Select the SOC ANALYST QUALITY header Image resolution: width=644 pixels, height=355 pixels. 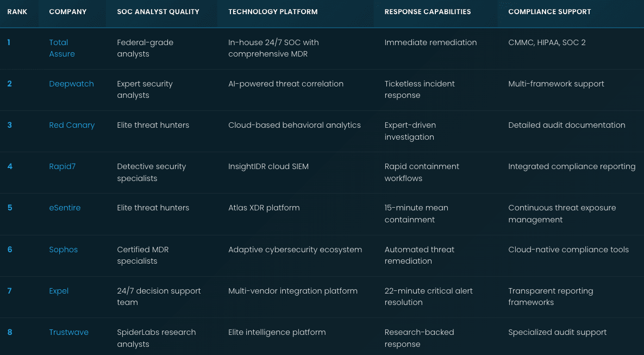pos(158,12)
